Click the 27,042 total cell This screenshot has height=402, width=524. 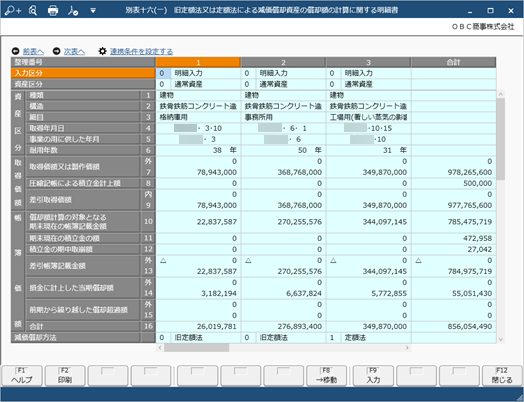click(453, 250)
